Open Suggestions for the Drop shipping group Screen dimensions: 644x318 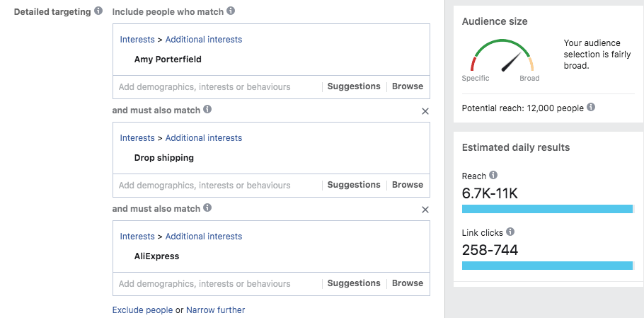coord(354,185)
